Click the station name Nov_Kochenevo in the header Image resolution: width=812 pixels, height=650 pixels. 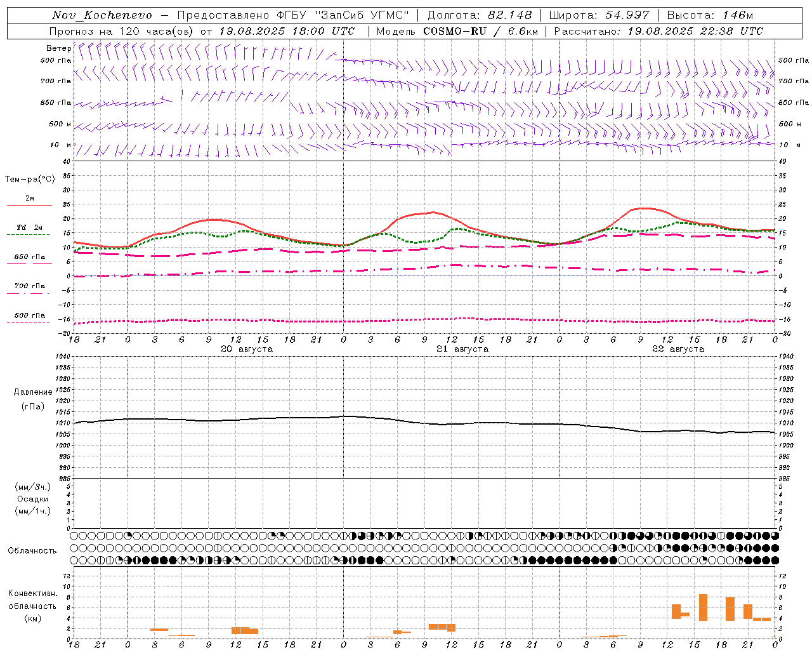point(102,15)
